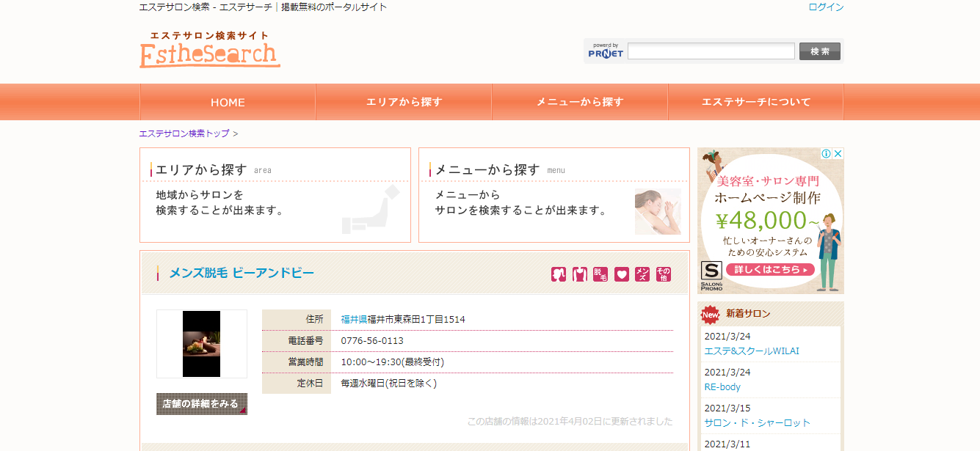The image size is (980, 451).
Task: Open エリアから探す in navigation bar
Action: pos(404,102)
